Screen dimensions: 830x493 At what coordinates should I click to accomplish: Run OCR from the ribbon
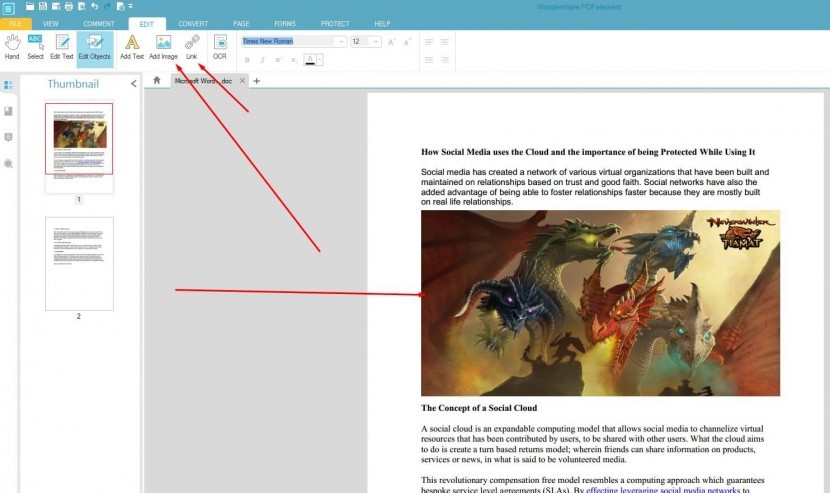[220, 47]
